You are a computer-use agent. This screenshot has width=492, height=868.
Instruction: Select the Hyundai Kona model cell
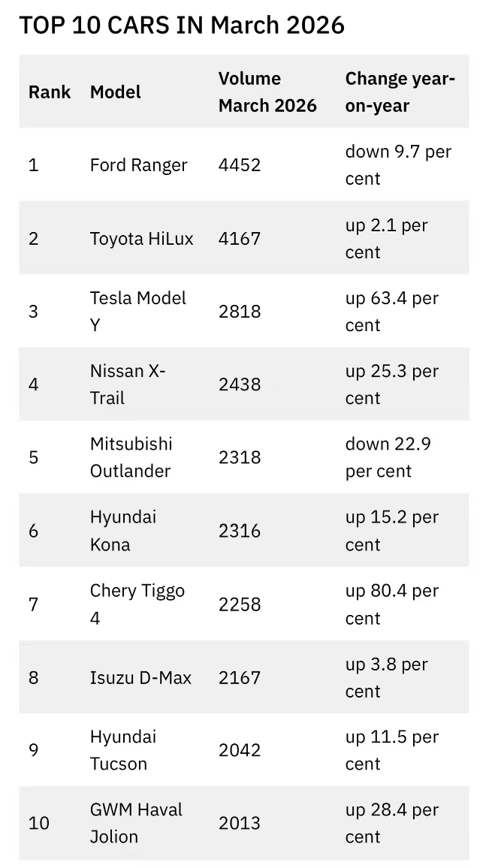[123, 531]
